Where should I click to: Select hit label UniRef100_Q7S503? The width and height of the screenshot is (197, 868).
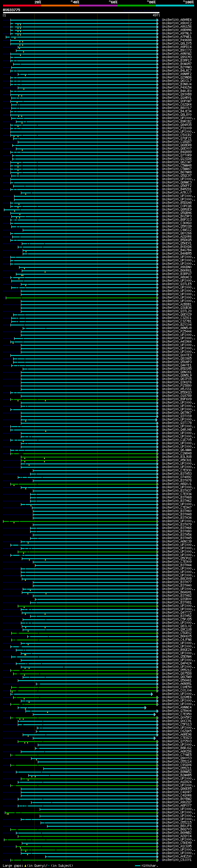pyautogui.click(x=177, y=741)
